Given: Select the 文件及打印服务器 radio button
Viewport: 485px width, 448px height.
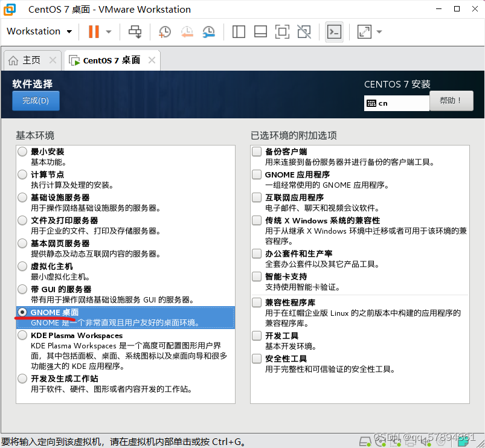Looking at the screenshot, I should tap(22, 220).
